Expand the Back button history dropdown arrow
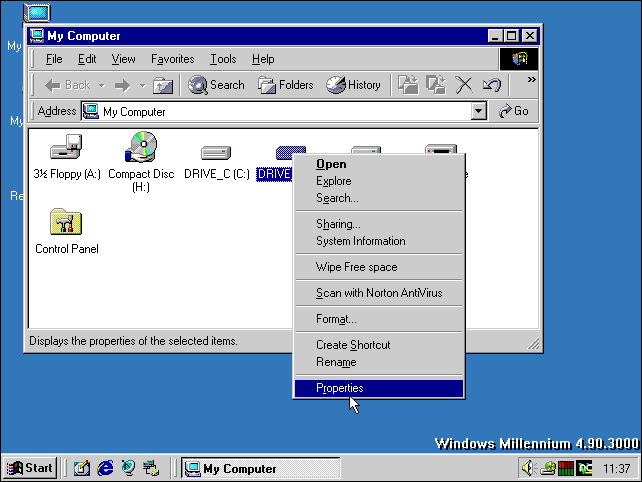Screen dimensions: 642x482 (102, 86)
